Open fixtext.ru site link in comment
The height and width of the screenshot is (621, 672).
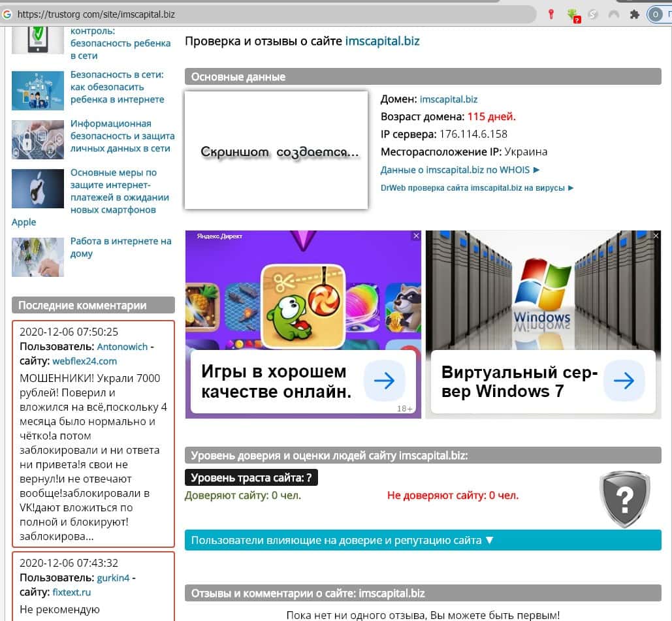[72, 592]
